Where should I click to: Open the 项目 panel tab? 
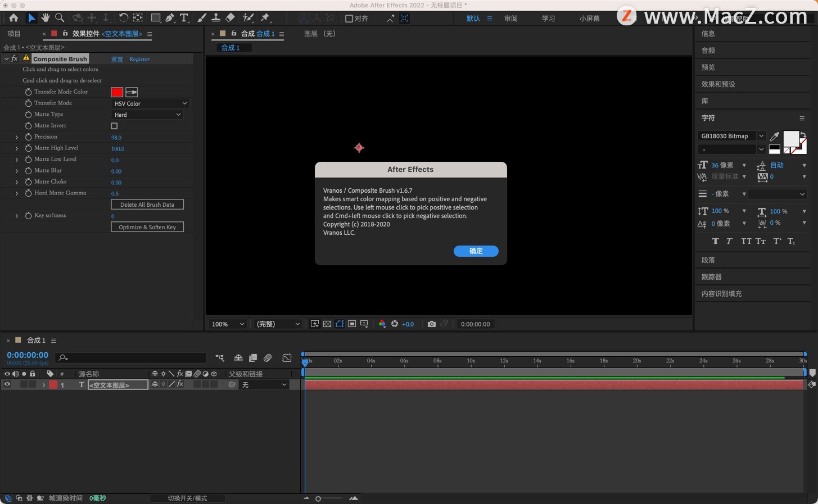[14, 34]
